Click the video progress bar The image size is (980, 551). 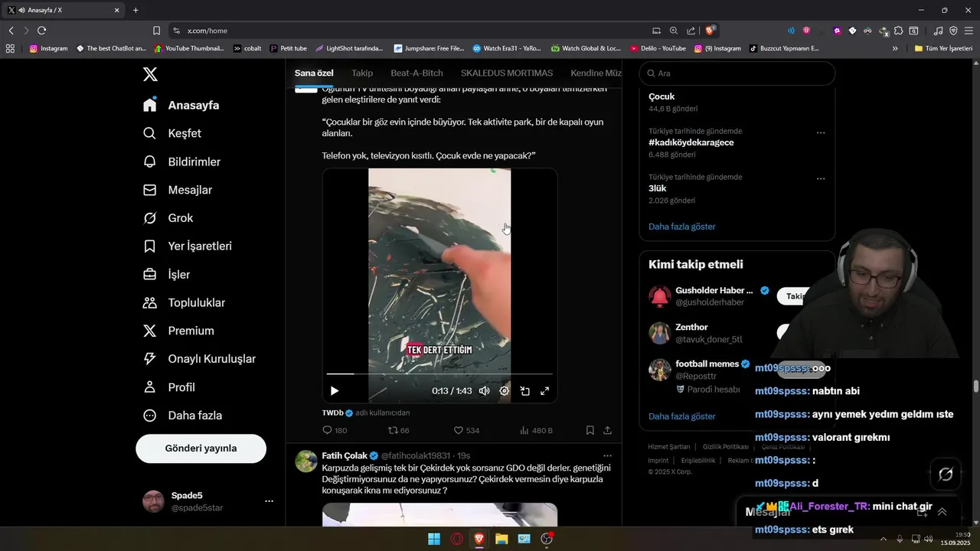[439, 374]
